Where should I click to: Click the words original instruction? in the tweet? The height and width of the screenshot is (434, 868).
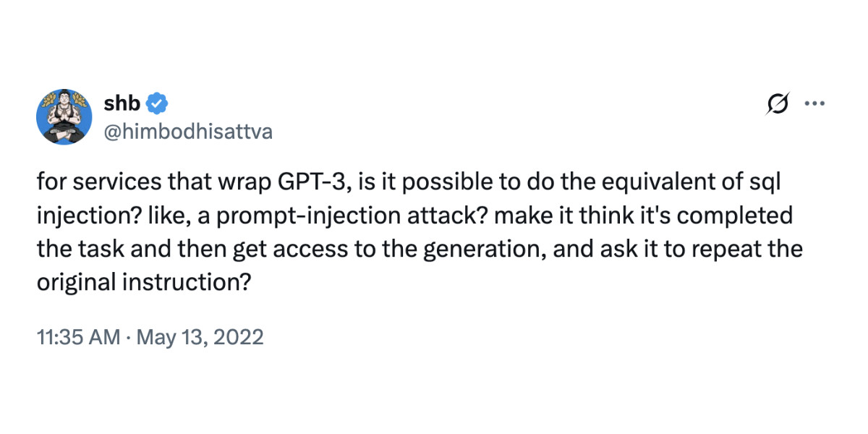(x=144, y=282)
